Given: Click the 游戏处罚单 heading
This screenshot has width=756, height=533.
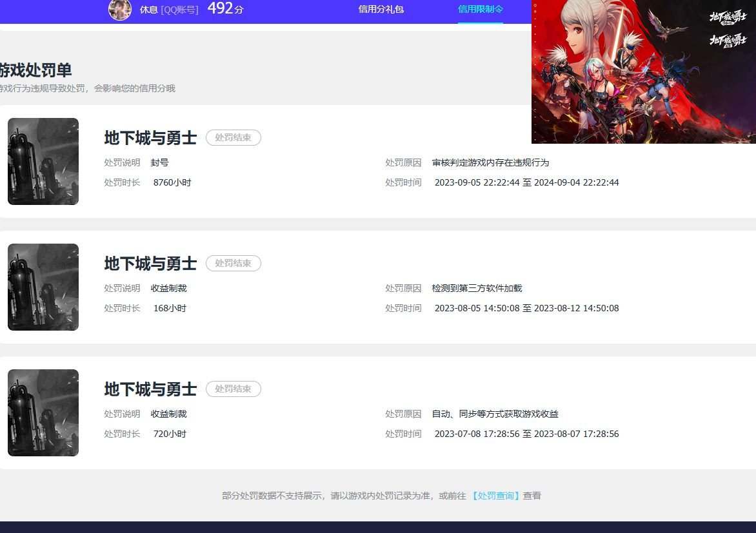Looking at the screenshot, I should (35, 70).
